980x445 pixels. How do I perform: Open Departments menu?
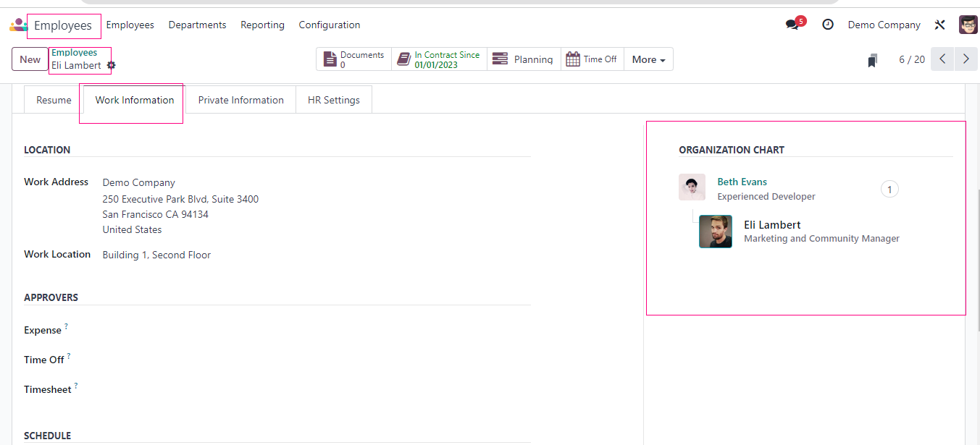198,25
